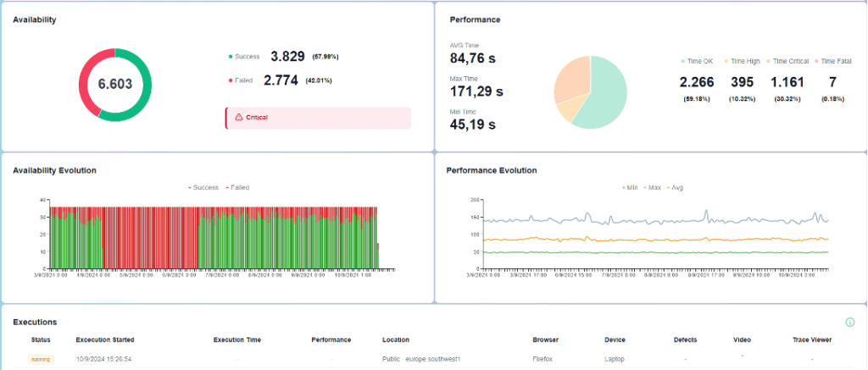Click the Availability Evolution panel title
This screenshot has width=868, height=370.
click(x=55, y=170)
